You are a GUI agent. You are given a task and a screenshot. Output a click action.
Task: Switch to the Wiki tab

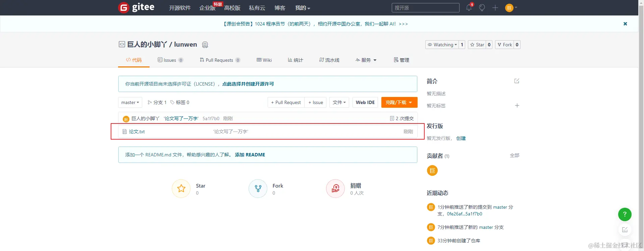click(264, 60)
